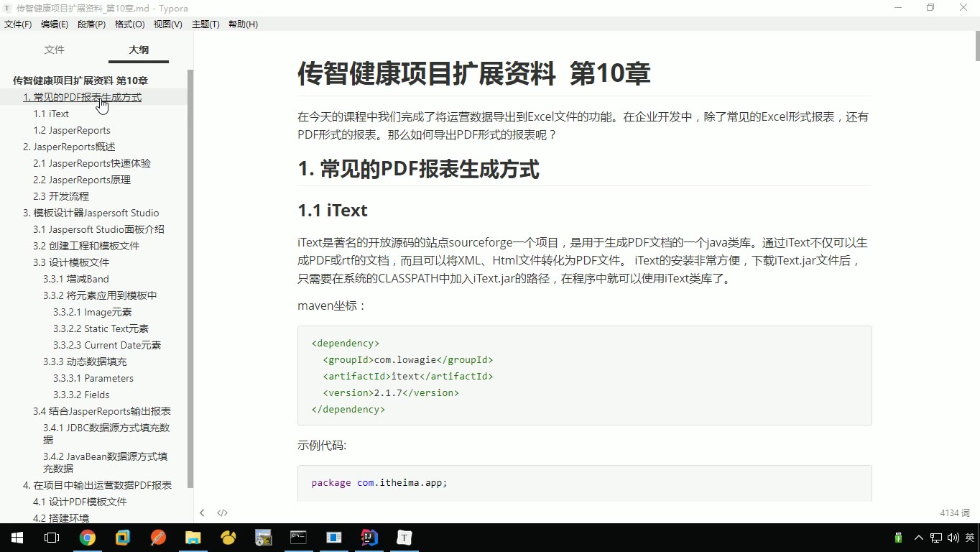The image size is (980, 552).
Task: Jump to 4.1 设计PDF模板文件 in outline
Action: pos(80,502)
